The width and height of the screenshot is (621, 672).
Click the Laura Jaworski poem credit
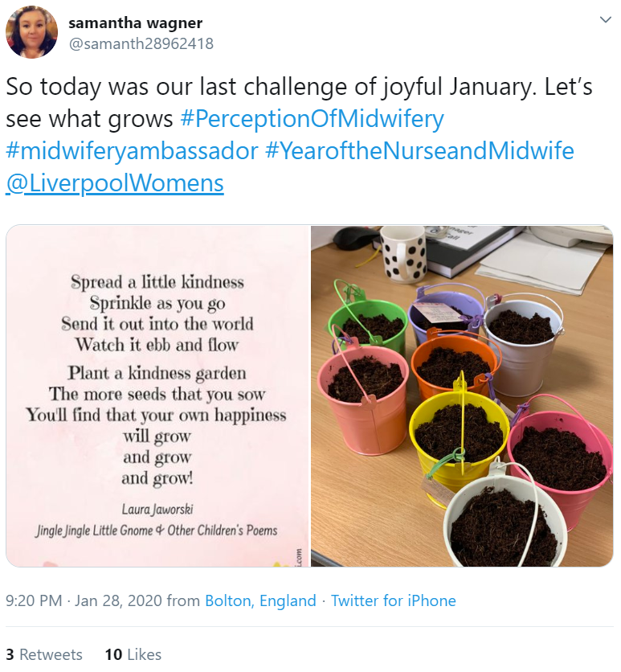point(157,508)
